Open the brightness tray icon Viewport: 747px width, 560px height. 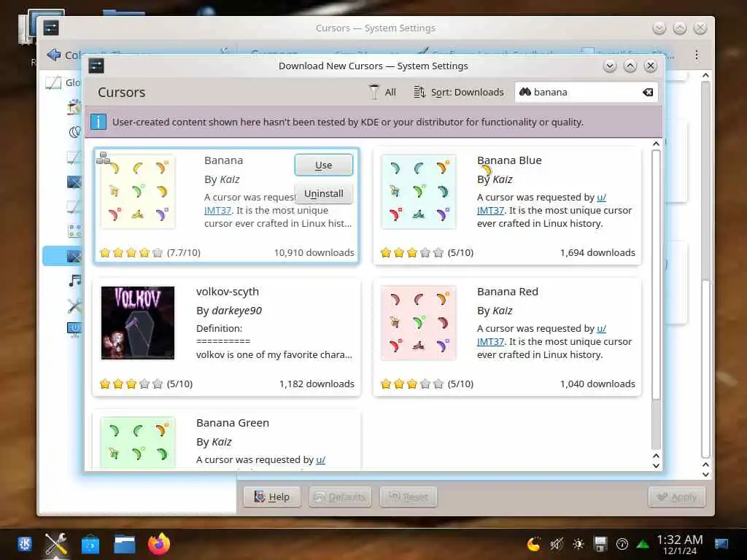coord(578,544)
